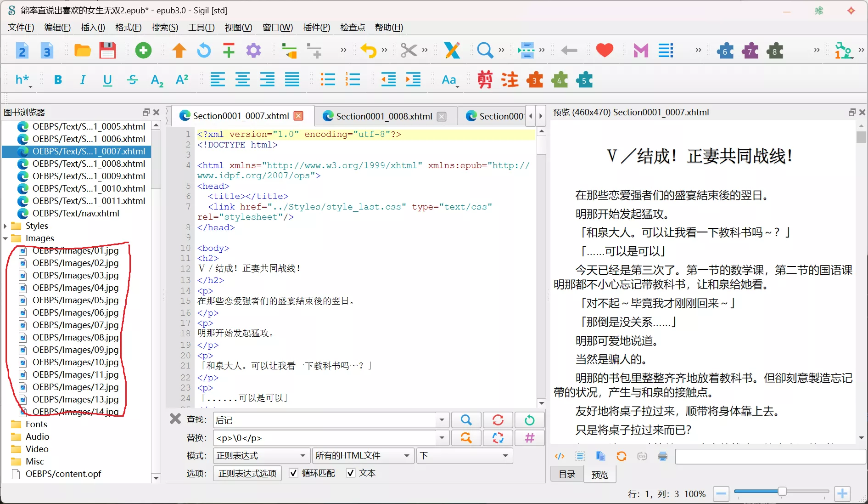Open the 插件(P) menu

(316, 28)
